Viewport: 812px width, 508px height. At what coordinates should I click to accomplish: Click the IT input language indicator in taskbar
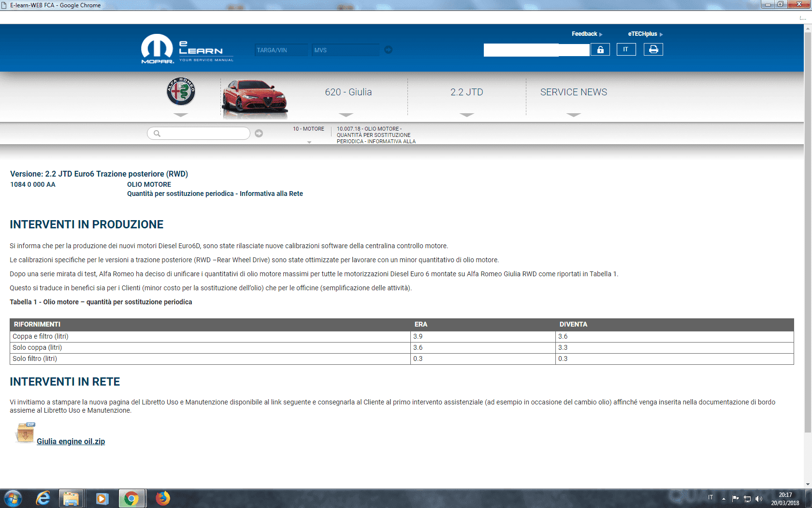710,497
